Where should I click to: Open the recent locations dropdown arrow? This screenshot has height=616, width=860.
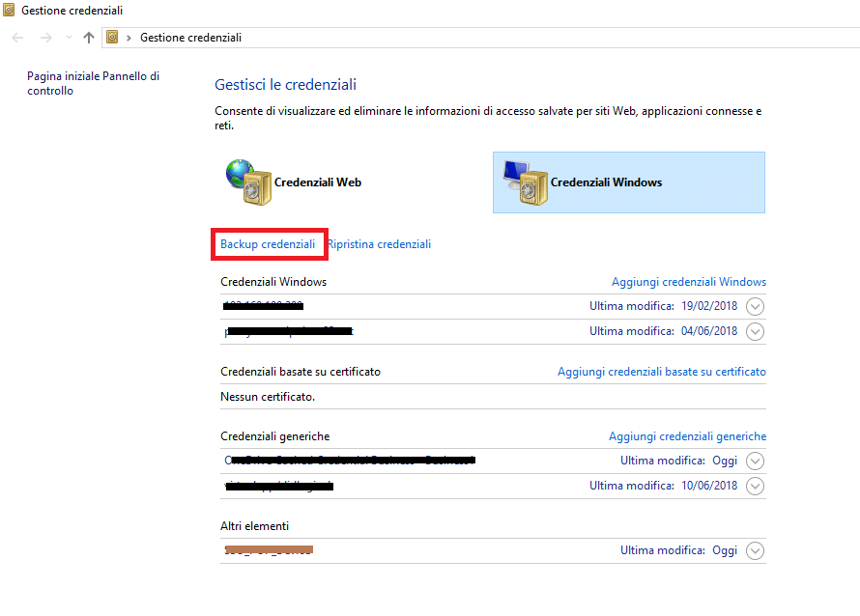tap(69, 38)
